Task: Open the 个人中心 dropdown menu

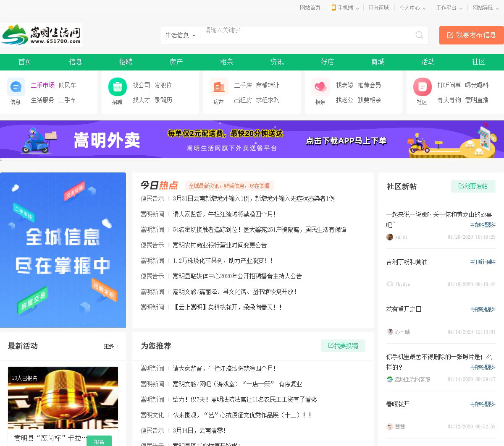Action: 412,8
